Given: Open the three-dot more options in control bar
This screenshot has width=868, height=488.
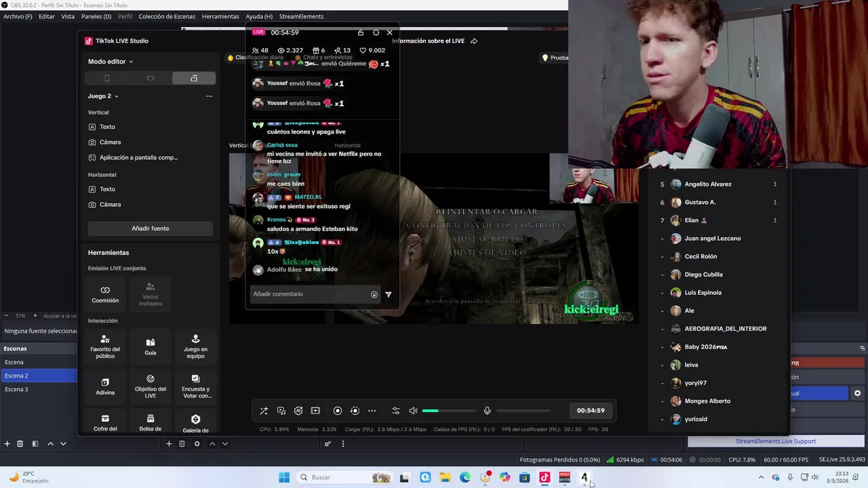Looking at the screenshot, I should click(372, 411).
